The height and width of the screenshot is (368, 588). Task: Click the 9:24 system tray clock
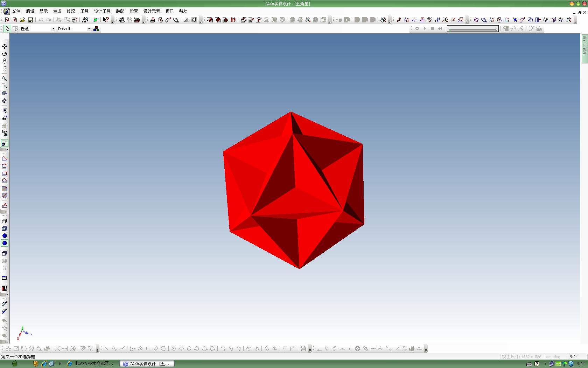[x=580, y=364]
